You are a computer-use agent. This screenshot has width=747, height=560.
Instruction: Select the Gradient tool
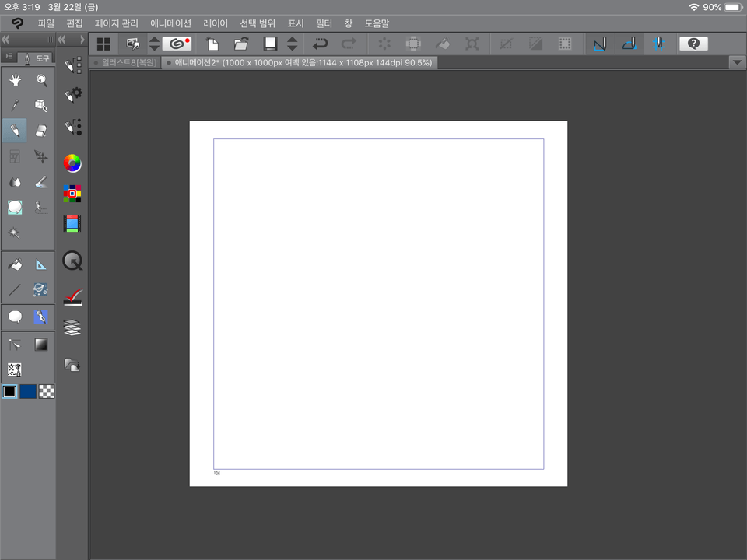pos(41,344)
